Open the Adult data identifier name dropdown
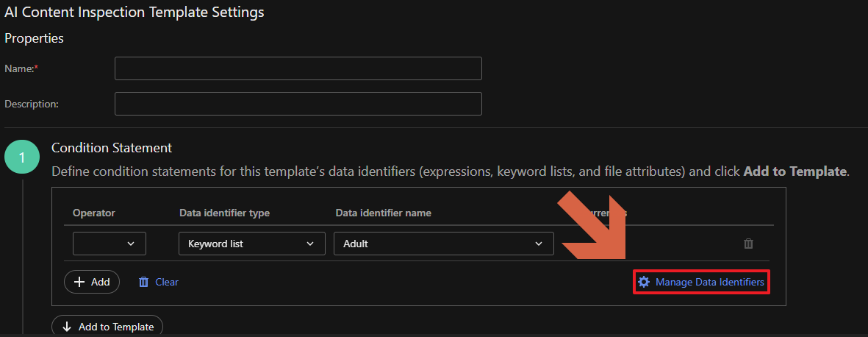This screenshot has width=868, height=337. [x=443, y=244]
